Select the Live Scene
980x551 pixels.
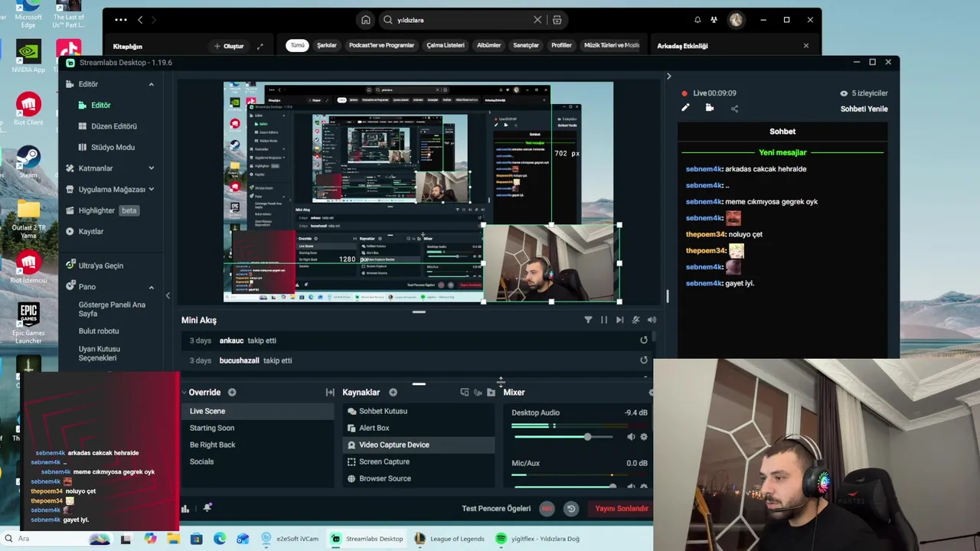(259, 411)
